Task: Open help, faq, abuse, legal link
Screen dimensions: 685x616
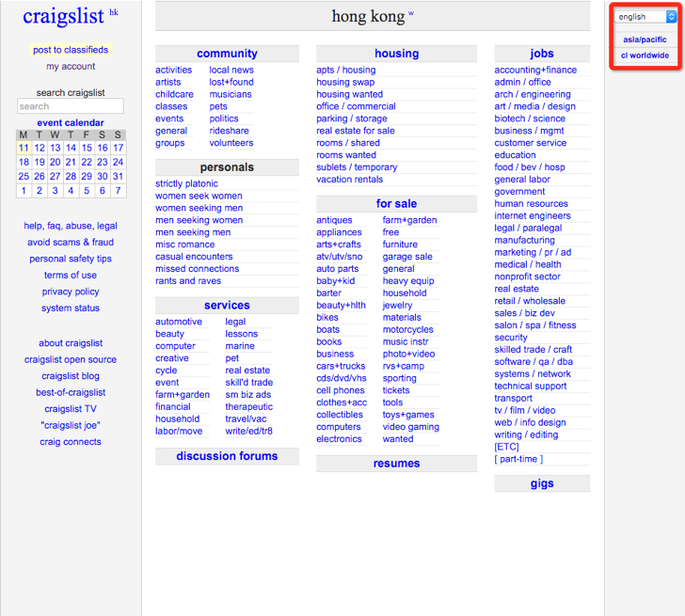Action: 71,226
